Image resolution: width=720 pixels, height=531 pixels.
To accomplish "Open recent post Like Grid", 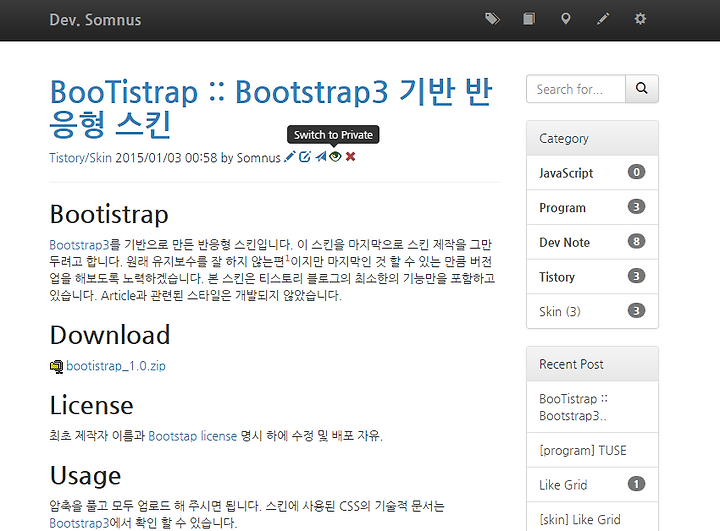I will pyautogui.click(x=592, y=485).
